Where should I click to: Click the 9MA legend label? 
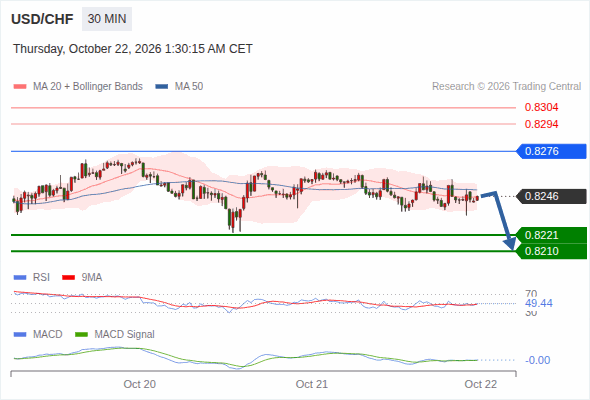tap(92, 278)
